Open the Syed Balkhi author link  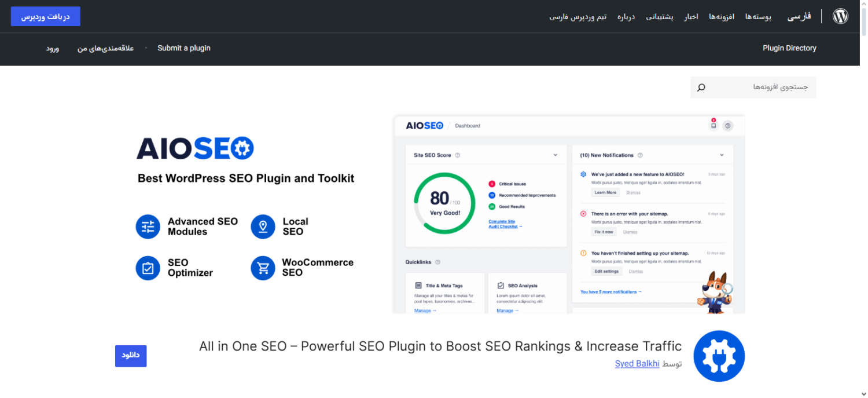pos(637,363)
